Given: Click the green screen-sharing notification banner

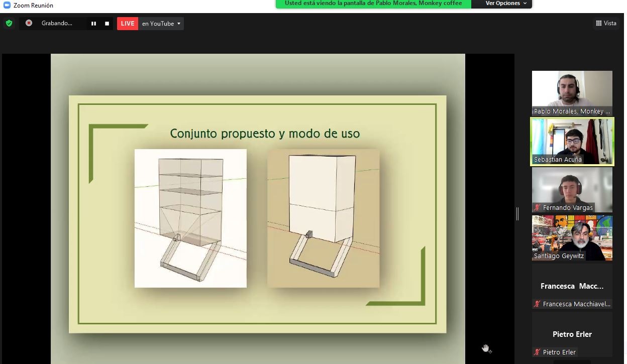Looking at the screenshot, I should pos(373,4).
